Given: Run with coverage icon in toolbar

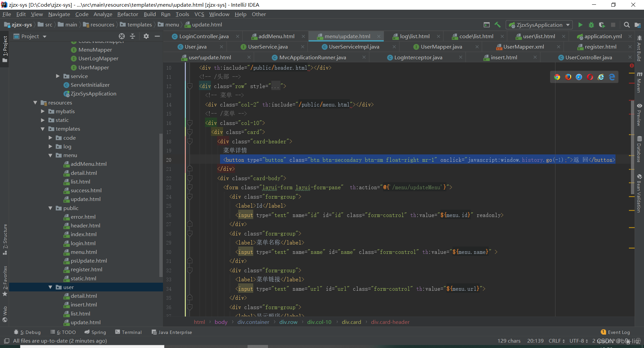Looking at the screenshot, I should 602,25.
